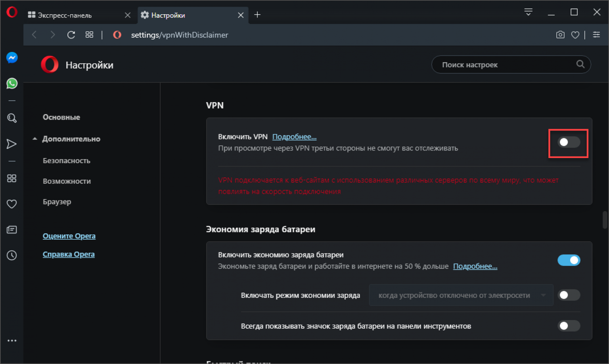Open the tab menu icon in title bar
609x364 pixels.
[x=528, y=12]
